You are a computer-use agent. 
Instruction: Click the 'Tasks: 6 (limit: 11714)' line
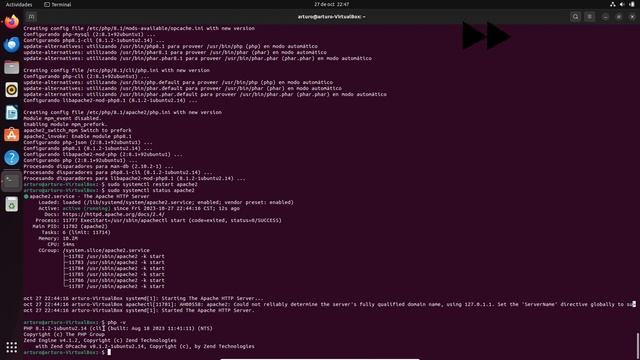tap(76, 232)
